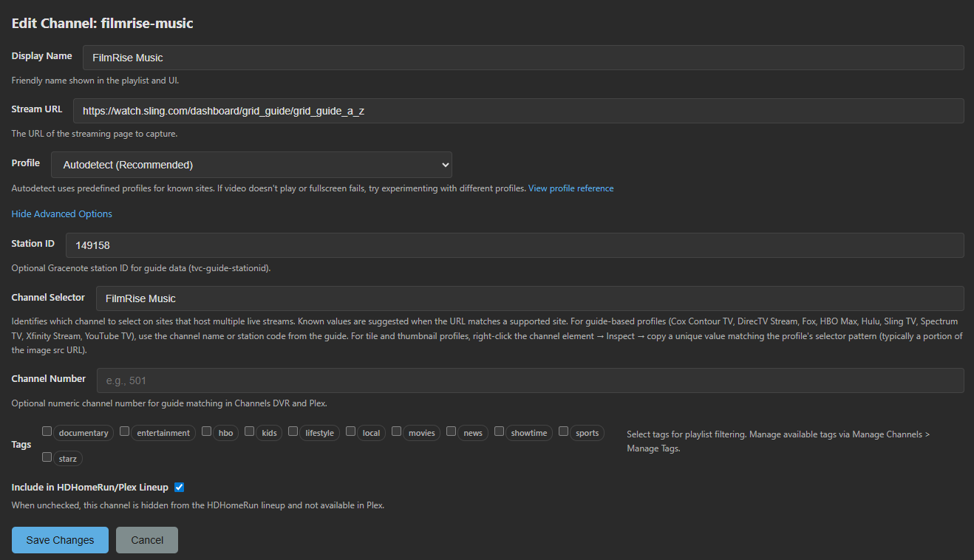
Task: Click the Save Changes button
Action: point(60,540)
